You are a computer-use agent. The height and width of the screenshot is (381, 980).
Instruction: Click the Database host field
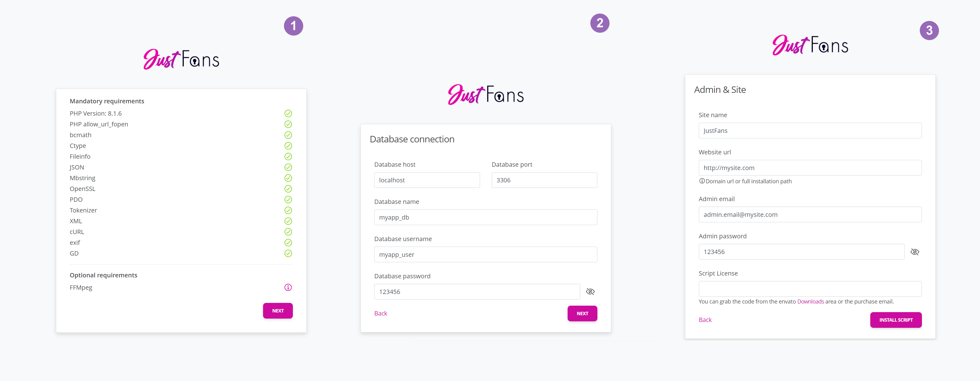pyautogui.click(x=427, y=180)
